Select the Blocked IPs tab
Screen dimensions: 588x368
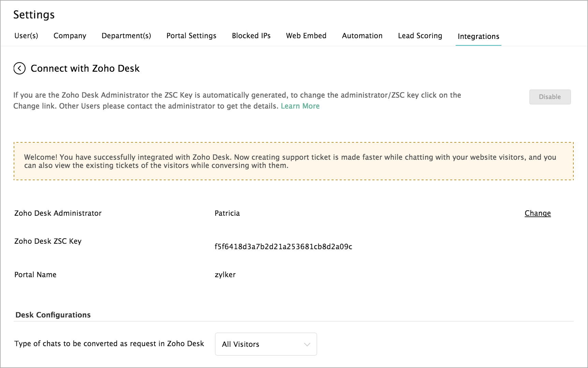click(251, 36)
